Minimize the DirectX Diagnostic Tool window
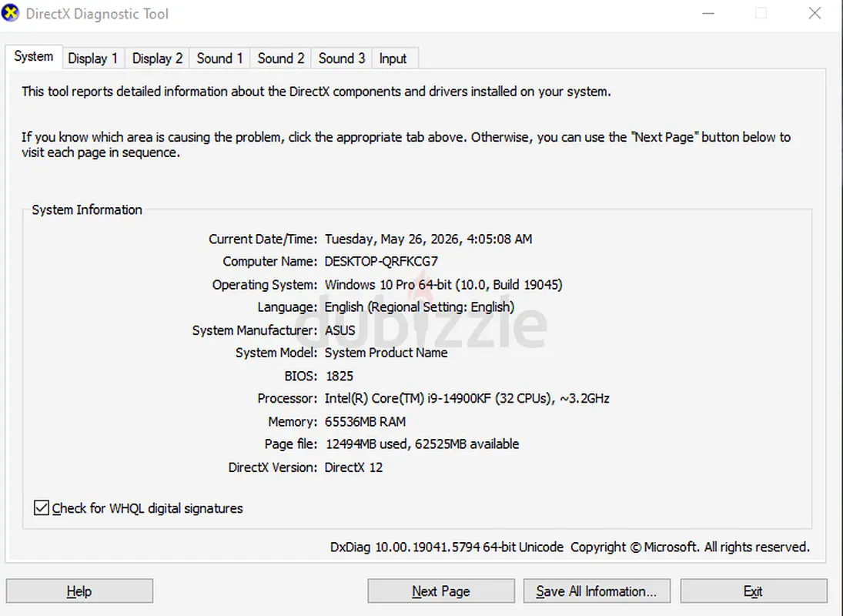 point(708,13)
